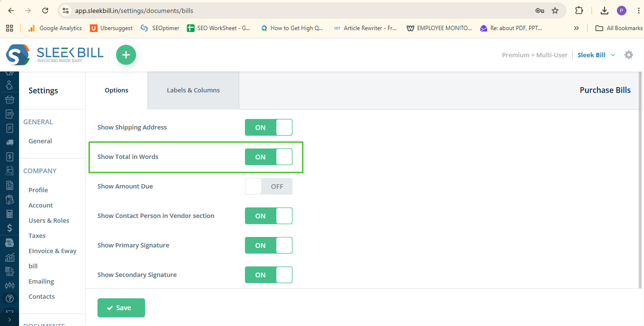Open the Chrome profile avatar

pyautogui.click(x=622, y=11)
